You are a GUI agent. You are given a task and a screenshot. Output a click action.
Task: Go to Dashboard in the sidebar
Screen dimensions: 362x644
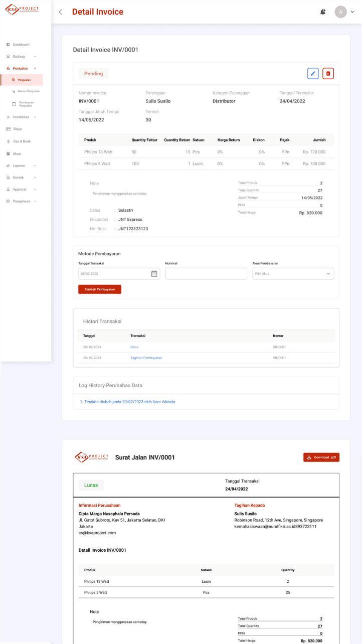pos(21,45)
